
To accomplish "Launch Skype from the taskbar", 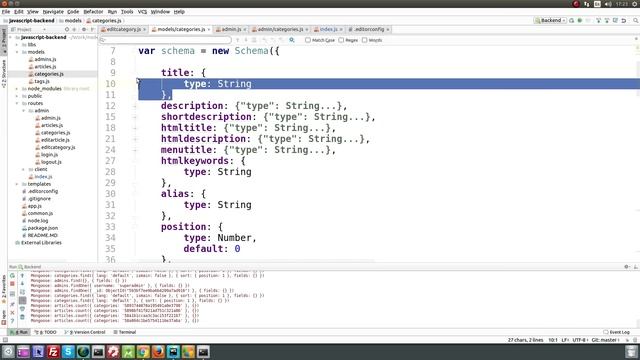I will pyautogui.click(x=68, y=352).
